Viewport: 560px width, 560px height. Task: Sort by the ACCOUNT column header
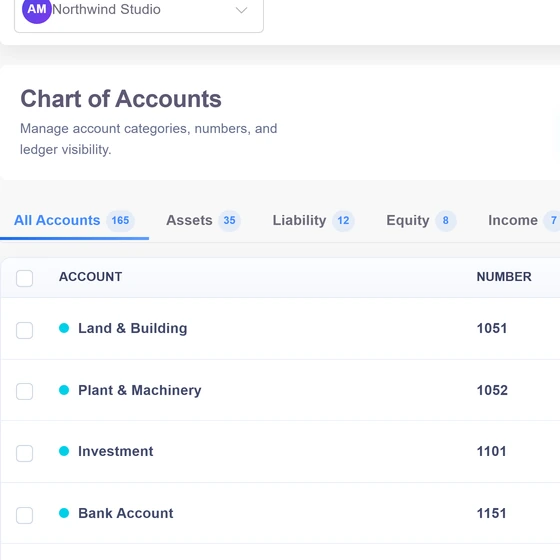[x=90, y=277]
